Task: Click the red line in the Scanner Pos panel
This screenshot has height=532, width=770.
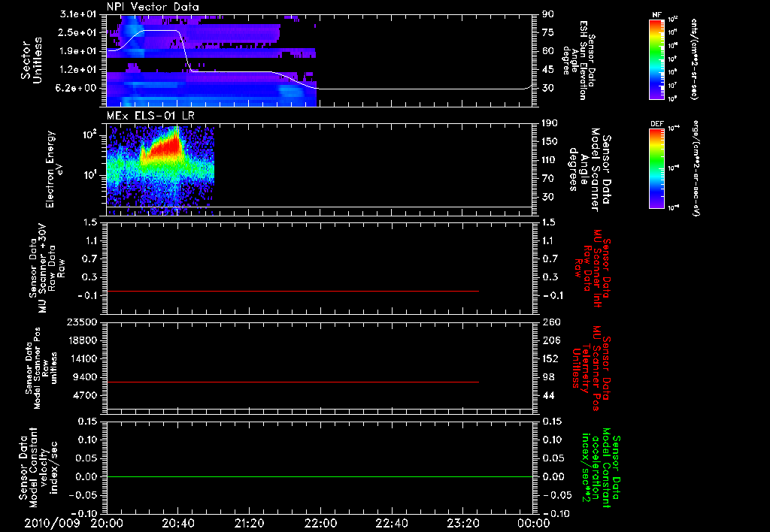Action: point(293,382)
